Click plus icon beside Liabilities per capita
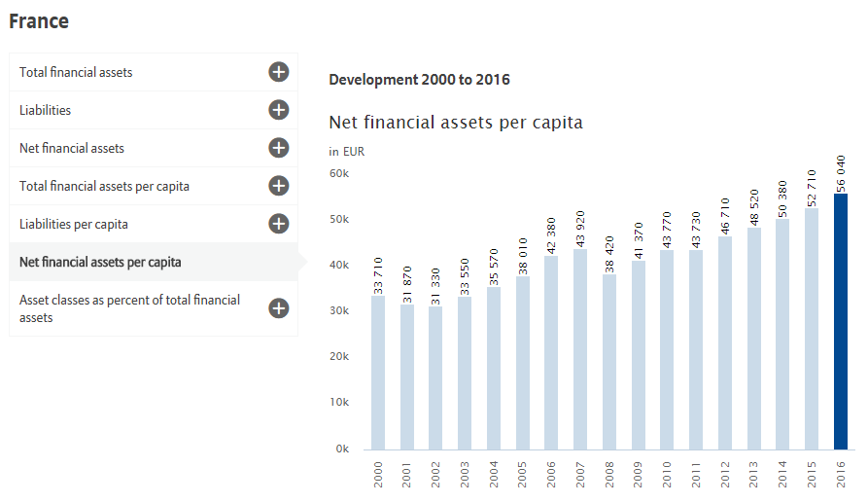This screenshot has height=503, width=868. coord(279,224)
